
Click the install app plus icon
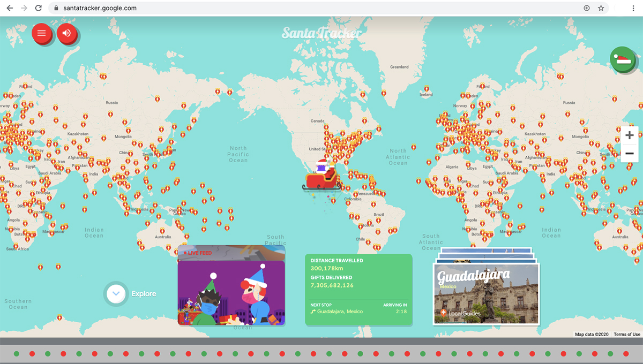tap(587, 8)
